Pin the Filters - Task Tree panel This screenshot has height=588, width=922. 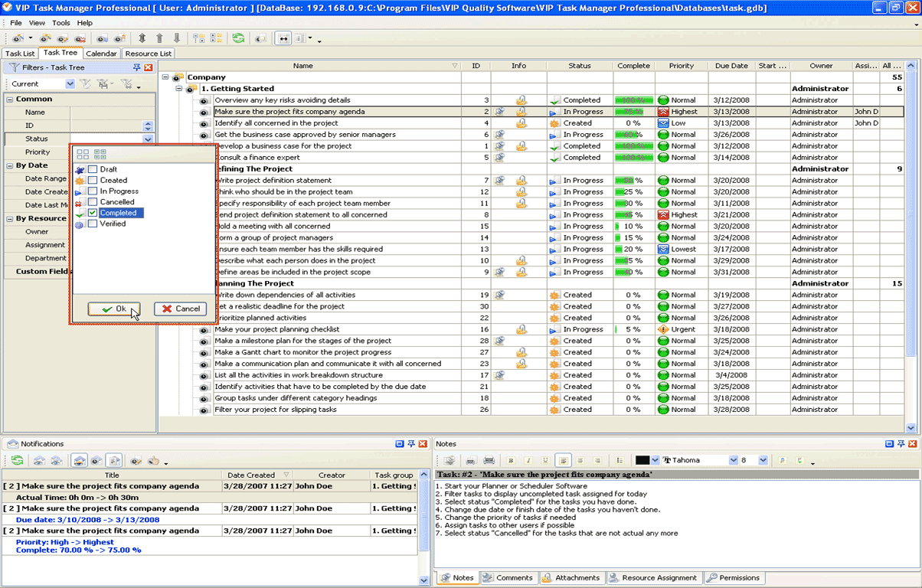click(138, 67)
